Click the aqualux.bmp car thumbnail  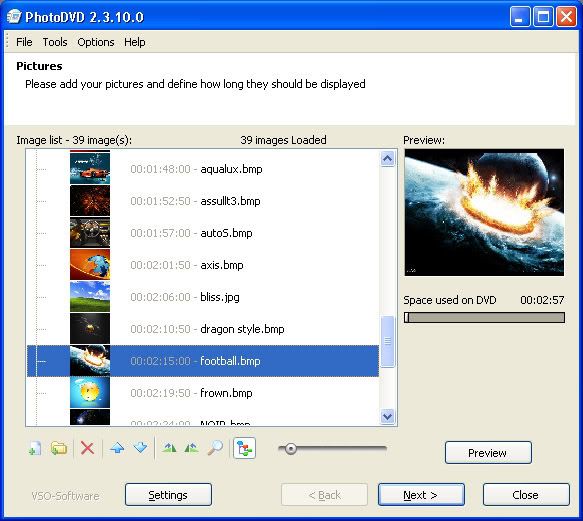(90, 168)
